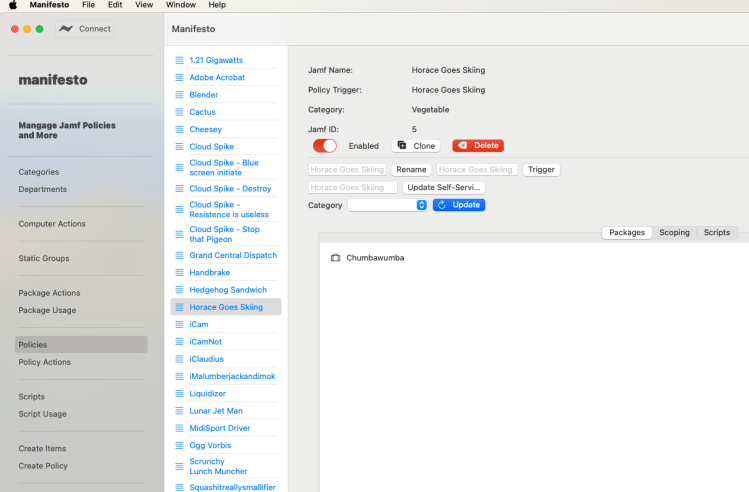Switch to the Scripts tab

click(x=716, y=232)
